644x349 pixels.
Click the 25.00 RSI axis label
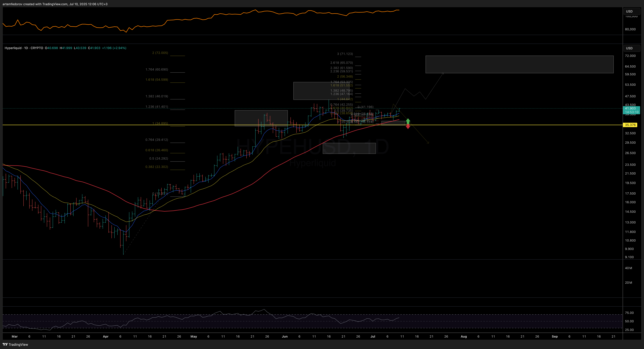629,330
